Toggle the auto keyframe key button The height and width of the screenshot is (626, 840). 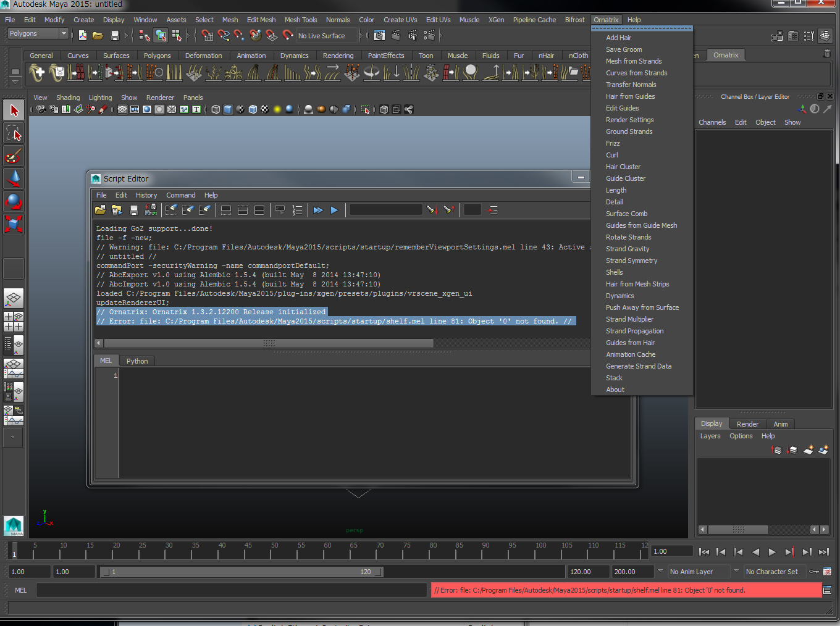(814, 572)
